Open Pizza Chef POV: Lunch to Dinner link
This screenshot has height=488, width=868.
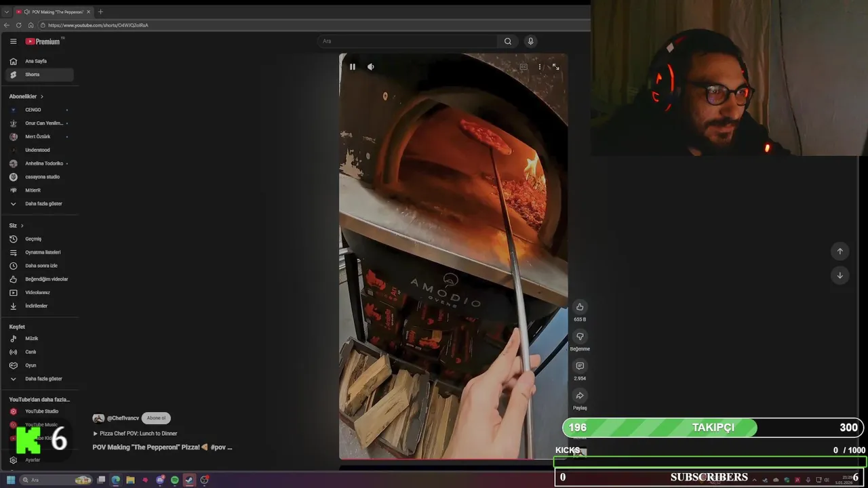click(135, 434)
